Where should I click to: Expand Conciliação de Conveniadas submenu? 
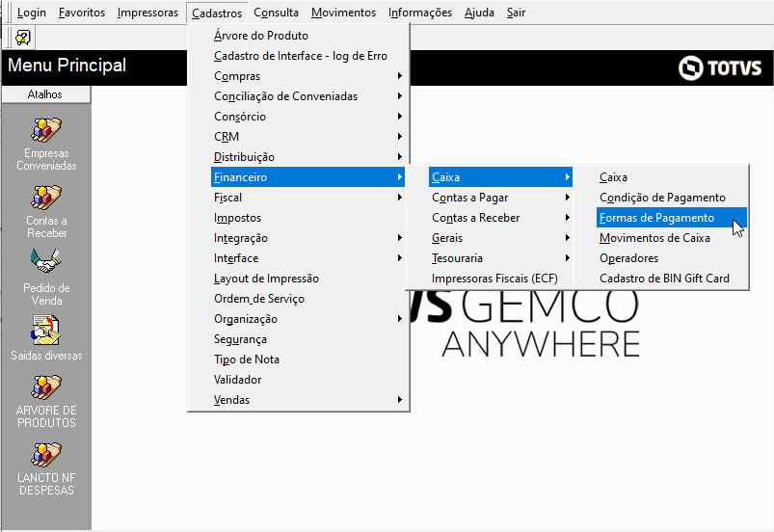pyautogui.click(x=308, y=96)
